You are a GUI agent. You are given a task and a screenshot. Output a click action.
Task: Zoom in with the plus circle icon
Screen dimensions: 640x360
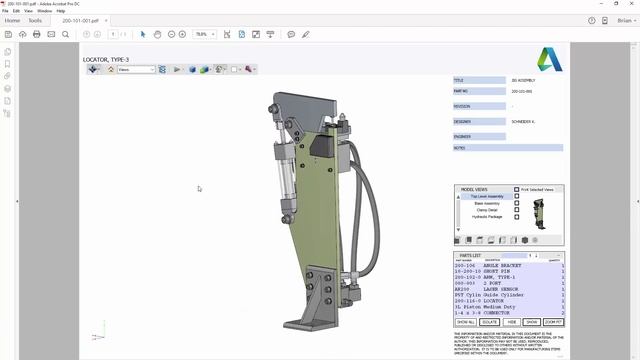(182, 34)
